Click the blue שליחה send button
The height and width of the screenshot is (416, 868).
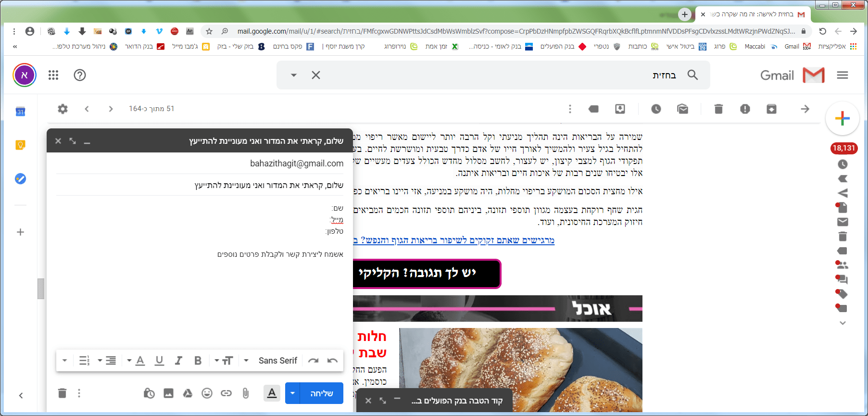322,393
